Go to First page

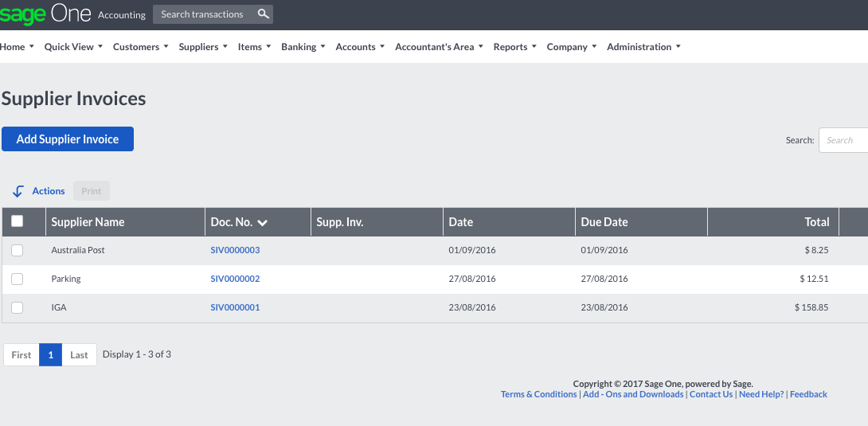coord(22,354)
